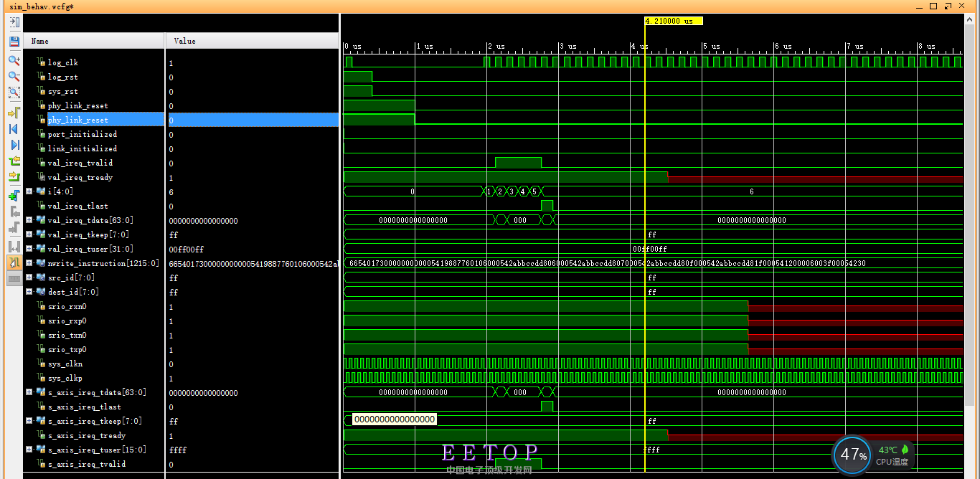Viewport: 980px width, 479px height.
Task: Expand s_axis_ireq_tkeep[7:0] bus
Action: [x=29, y=421]
